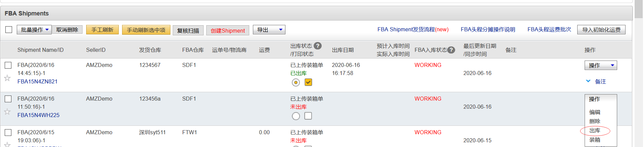This screenshot has width=644, height=147.
Task: Click the 手动刷新选中项 button
Action: 146,30
